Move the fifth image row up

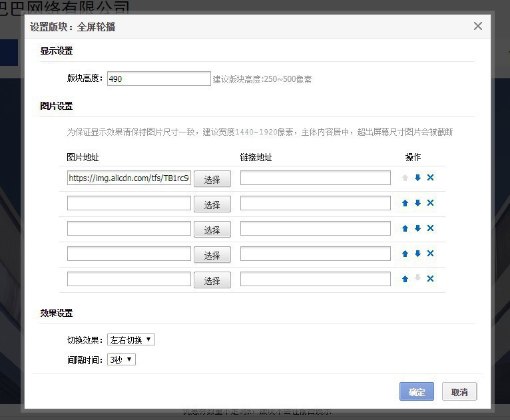coord(405,279)
